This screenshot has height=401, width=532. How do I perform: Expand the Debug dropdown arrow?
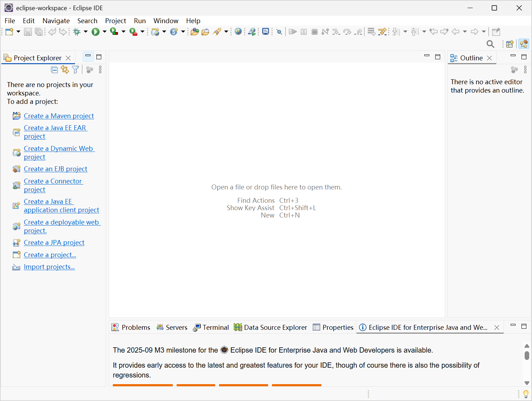click(86, 32)
